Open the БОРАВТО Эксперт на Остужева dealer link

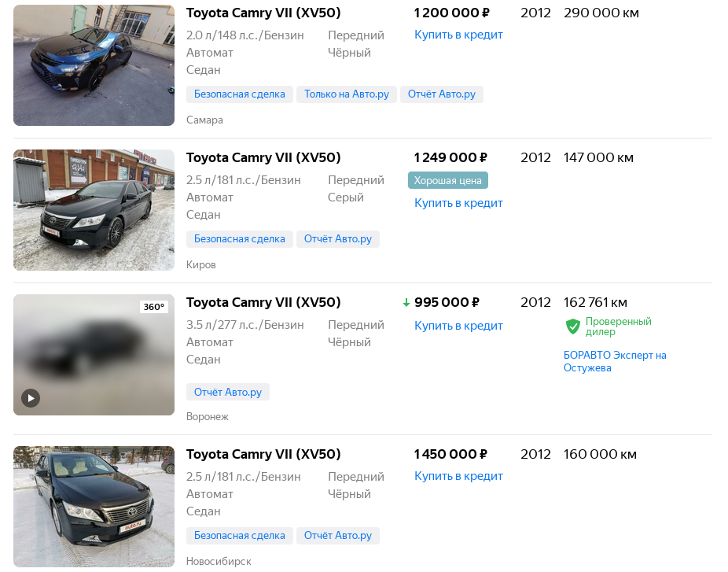pyautogui.click(x=615, y=361)
